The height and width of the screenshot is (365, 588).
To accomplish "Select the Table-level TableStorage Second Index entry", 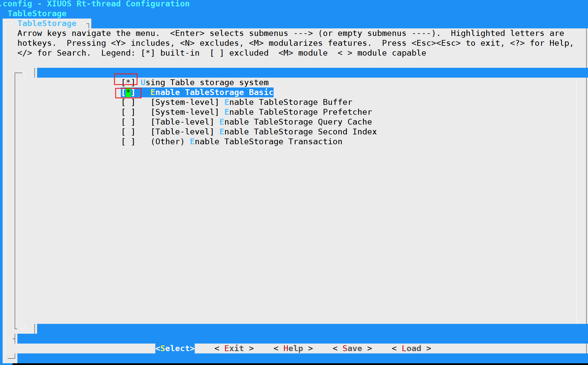I will tap(264, 132).
